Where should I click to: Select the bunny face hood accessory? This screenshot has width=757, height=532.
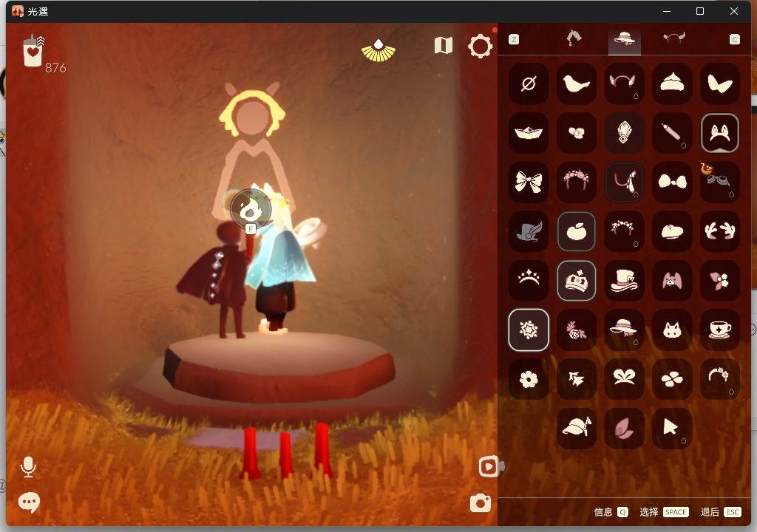coord(672,281)
